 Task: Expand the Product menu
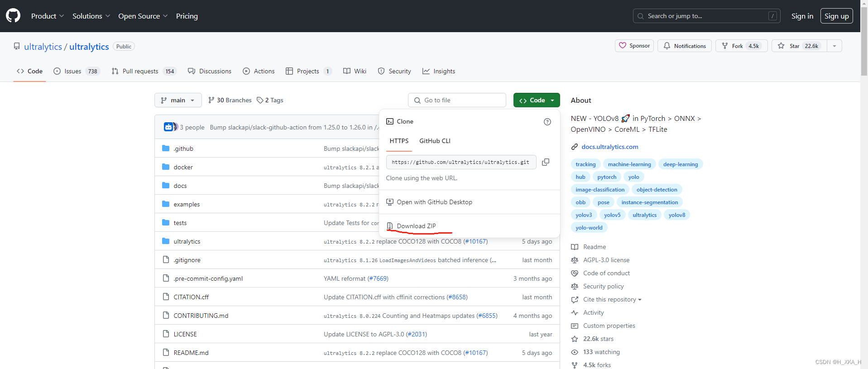48,16
